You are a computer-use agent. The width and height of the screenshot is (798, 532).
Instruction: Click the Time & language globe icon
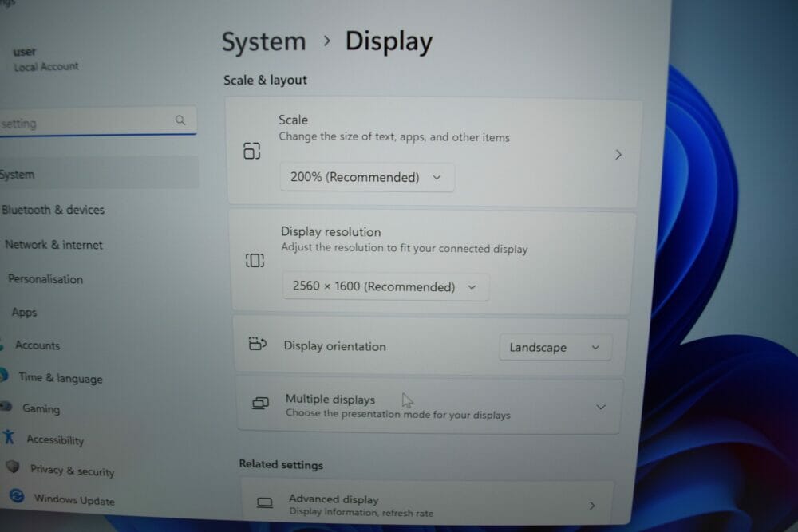(3, 375)
